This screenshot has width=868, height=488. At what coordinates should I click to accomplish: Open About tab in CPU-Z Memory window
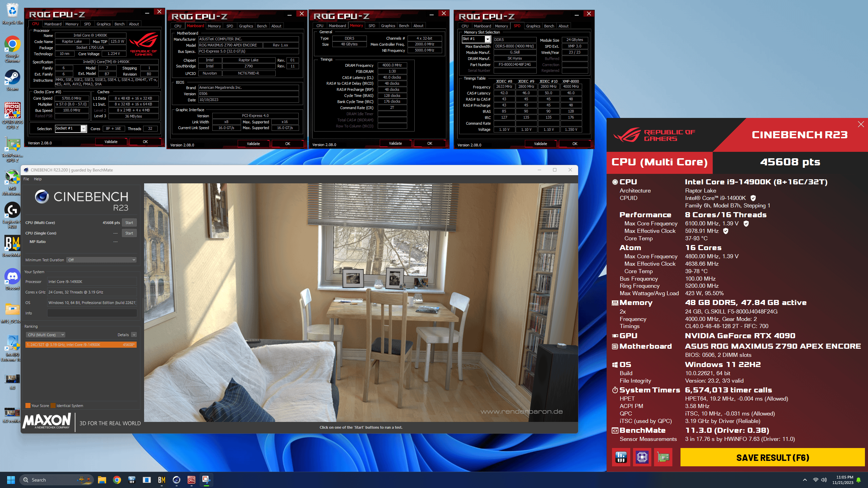click(x=418, y=26)
